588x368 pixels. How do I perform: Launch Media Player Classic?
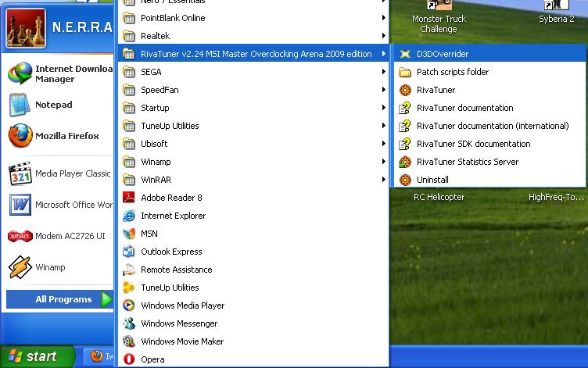[59, 173]
